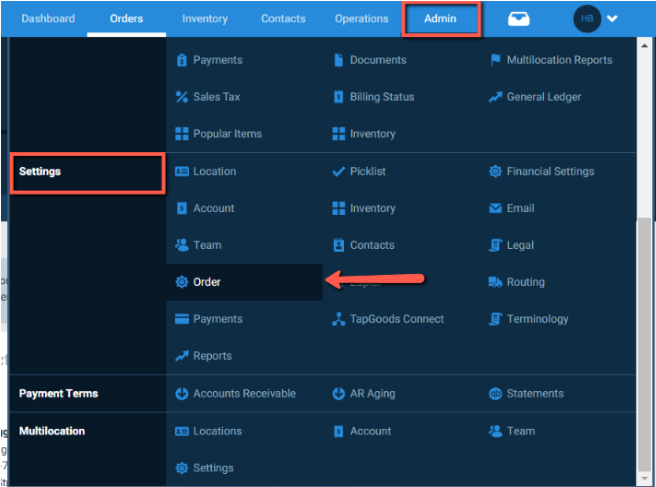Open the Documents report link
This screenshot has height=487, width=656.
click(x=378, y=60)
